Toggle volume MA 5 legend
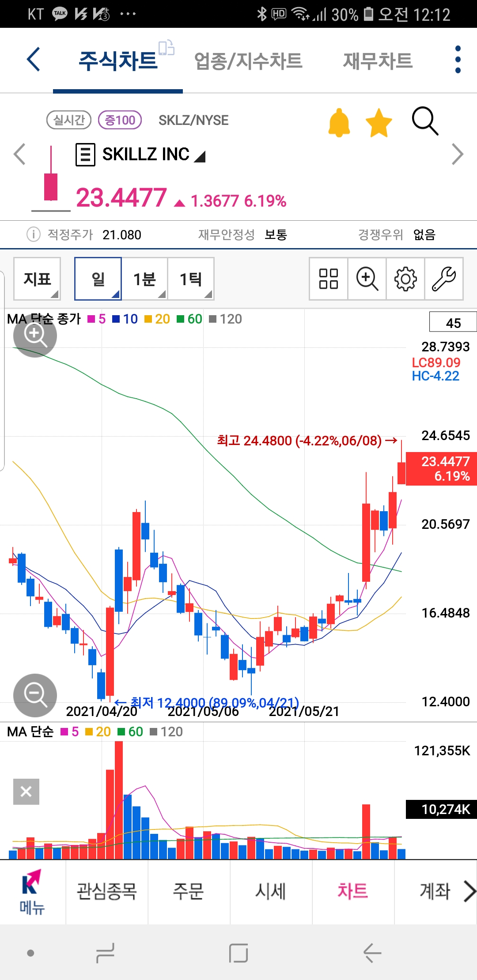The image size is (477, 980). tap(70, 731)
